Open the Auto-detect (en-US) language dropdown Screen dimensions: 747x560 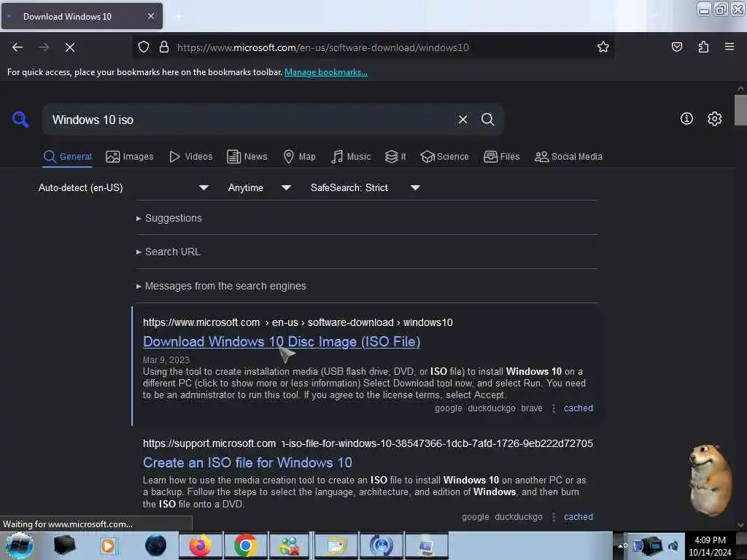tap(123, 187)
